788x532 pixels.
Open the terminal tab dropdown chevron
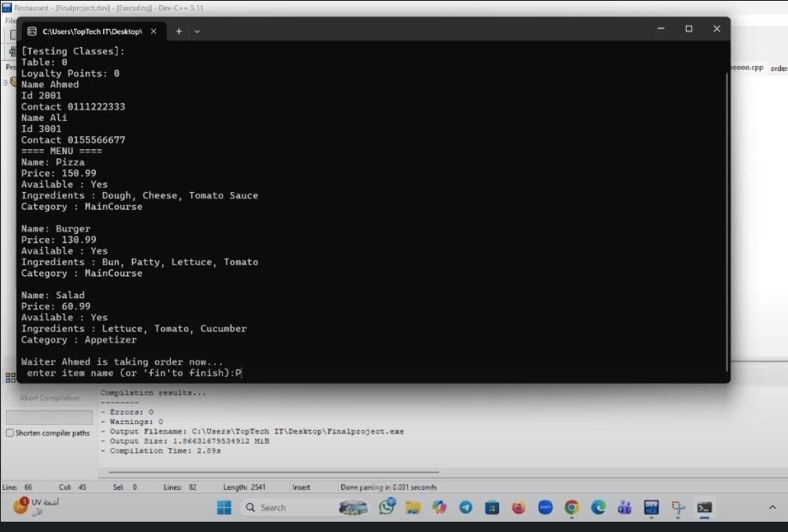(197, 31)
